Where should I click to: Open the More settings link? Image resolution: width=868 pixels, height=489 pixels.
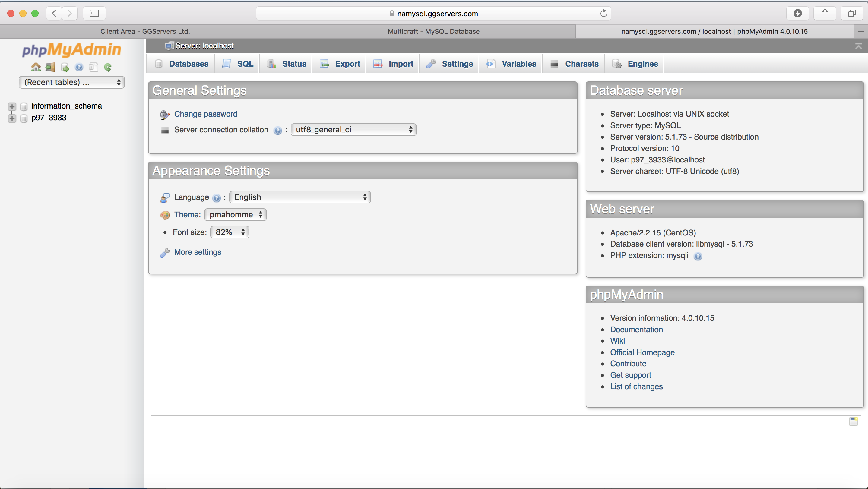click(198, 252)
